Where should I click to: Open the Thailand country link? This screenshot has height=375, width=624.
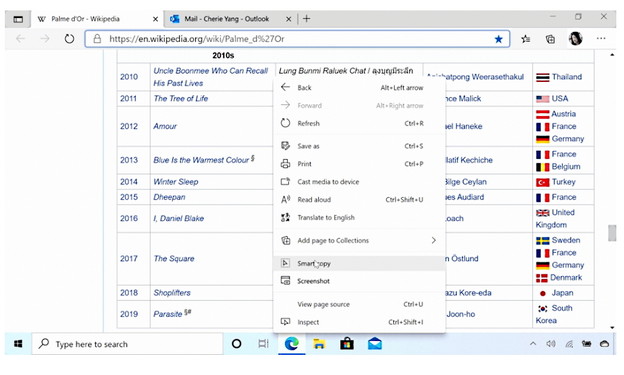pyautogui.click(x=567, y=77)
